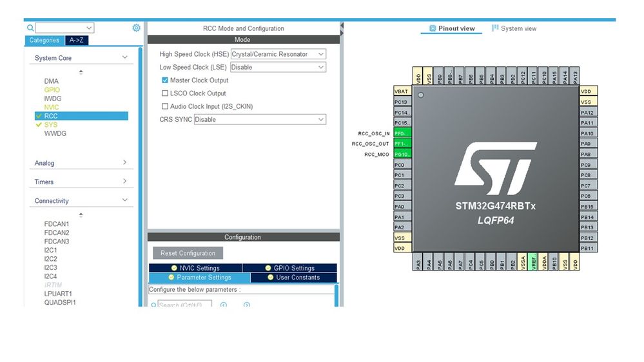This screenshot has height=362, width=644.
Task: Switch to the Categories tab
Action: (44, 40)
